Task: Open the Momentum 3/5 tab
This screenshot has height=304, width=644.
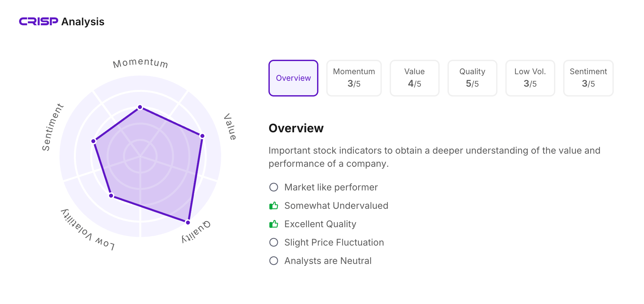Action: [x=354, y=78]
